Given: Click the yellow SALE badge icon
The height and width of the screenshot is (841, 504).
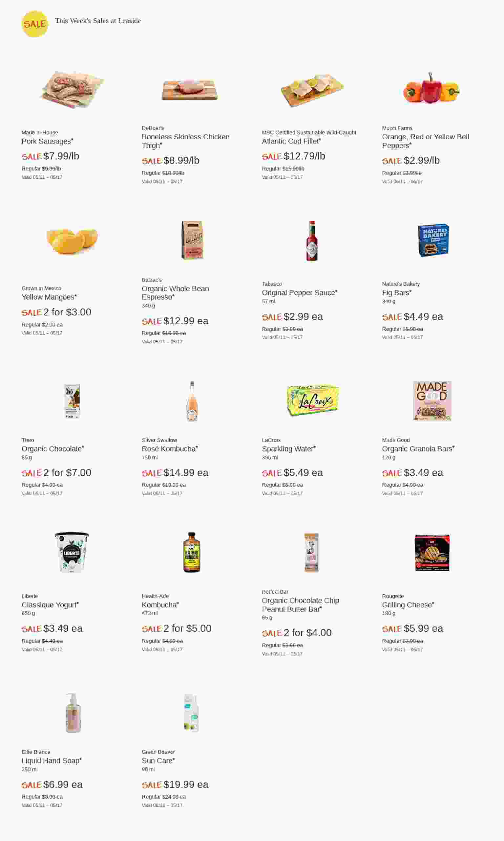Looking at the screenshot, I should click(x=35, y=24).
